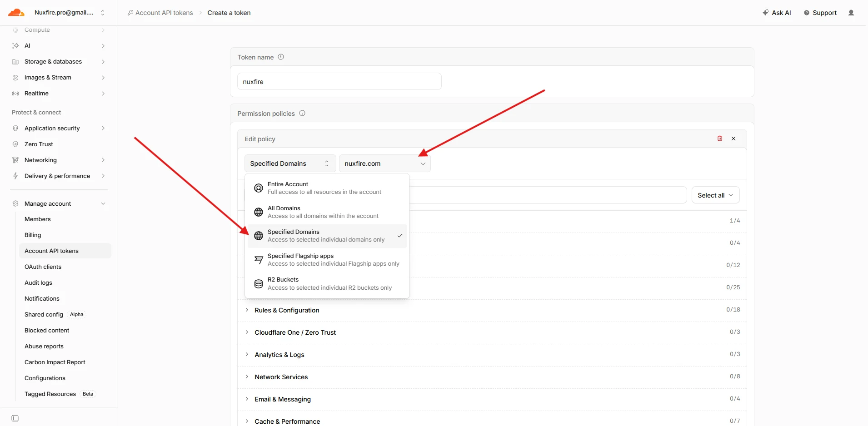868x426 pixels.
Task: Open the user profile icon
Action: pos(851,13)
